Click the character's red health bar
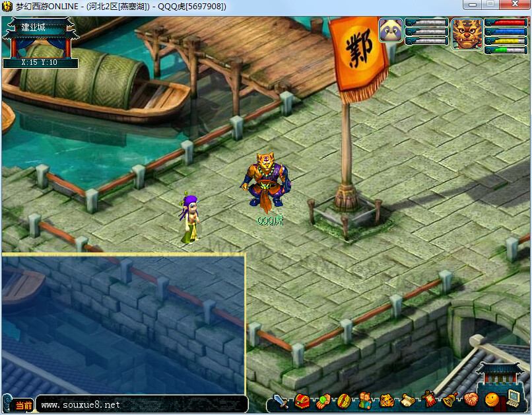 coord(506,22)
